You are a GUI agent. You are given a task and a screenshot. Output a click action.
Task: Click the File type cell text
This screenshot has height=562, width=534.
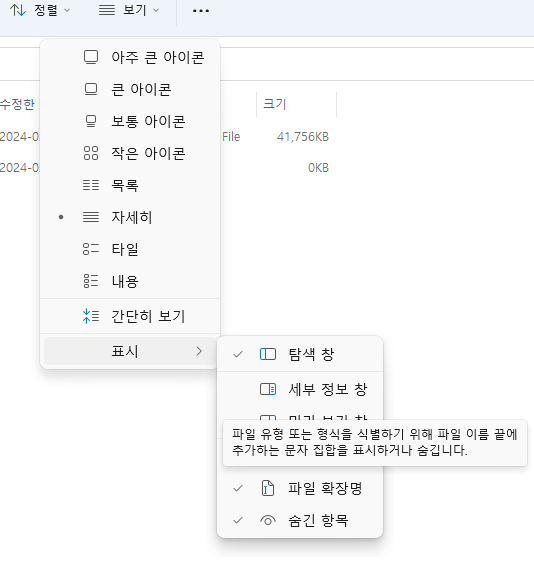pyautogui.click(x=231, y=137)
